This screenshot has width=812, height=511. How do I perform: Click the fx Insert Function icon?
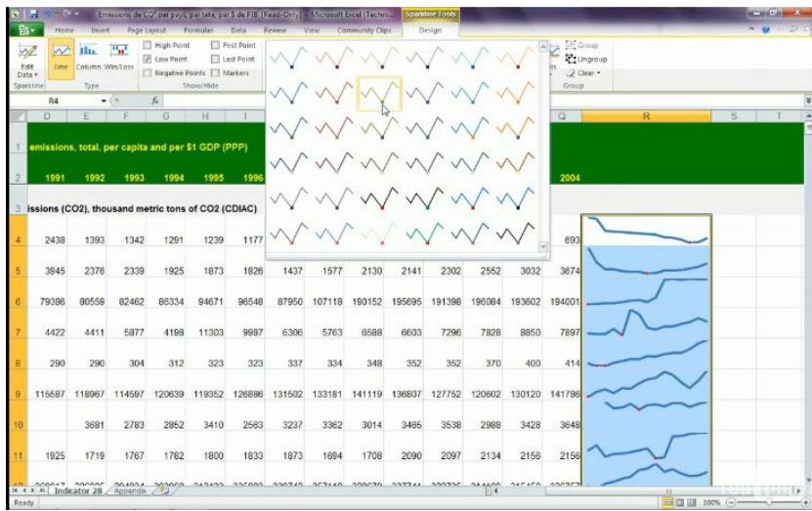(x=154, y=101)
